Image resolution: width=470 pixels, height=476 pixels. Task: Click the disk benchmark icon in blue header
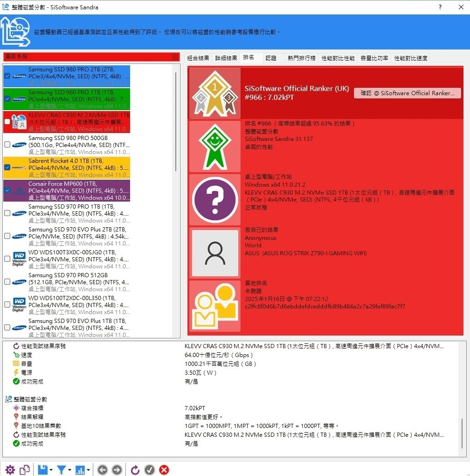(x=15, y=32)
